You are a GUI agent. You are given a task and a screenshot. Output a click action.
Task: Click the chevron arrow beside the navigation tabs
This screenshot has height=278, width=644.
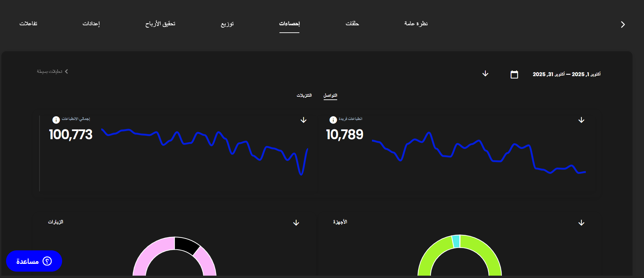pyautogui.click(x=623, y=25)
